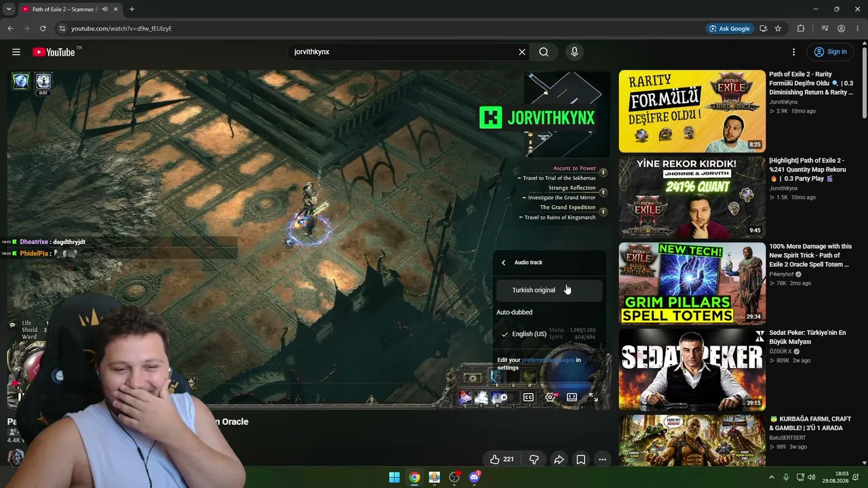This screenshot has width=868, height=488.
Task: Sign in to YouTube
Action: [830, 52]
